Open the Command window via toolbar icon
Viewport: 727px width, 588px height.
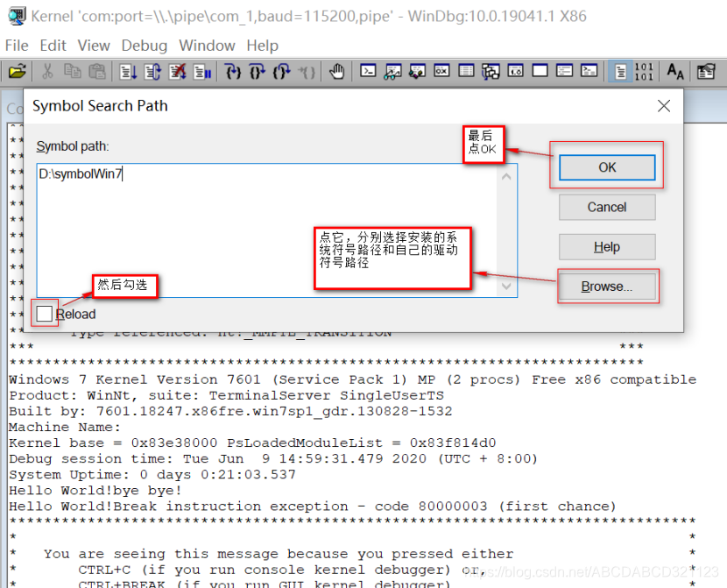368,71
